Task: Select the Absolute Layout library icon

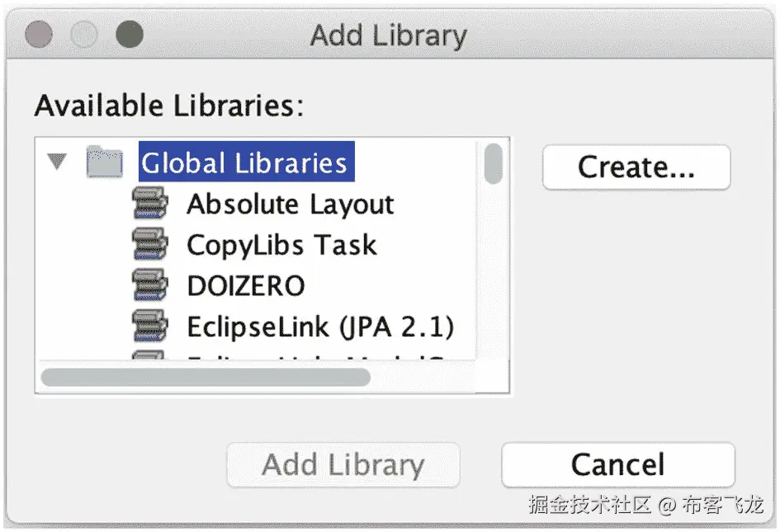Action: pos(149,204)
